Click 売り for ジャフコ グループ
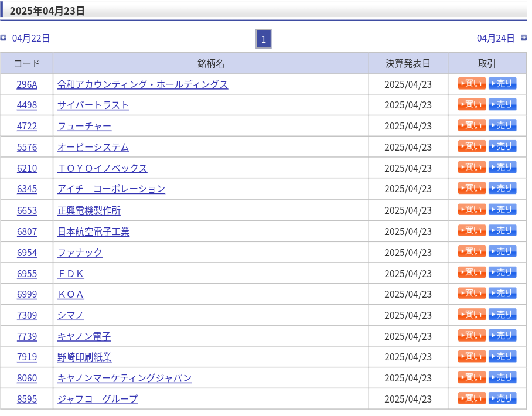Image resolution: width=532 pixels, height=416 pixels. (502, 398)
